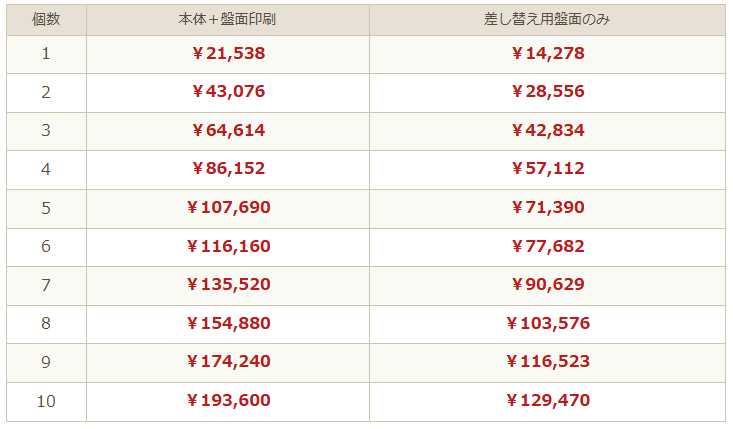Select the ￥21,538 price cell
The image size is (733, 429).
tap(228, 53)
